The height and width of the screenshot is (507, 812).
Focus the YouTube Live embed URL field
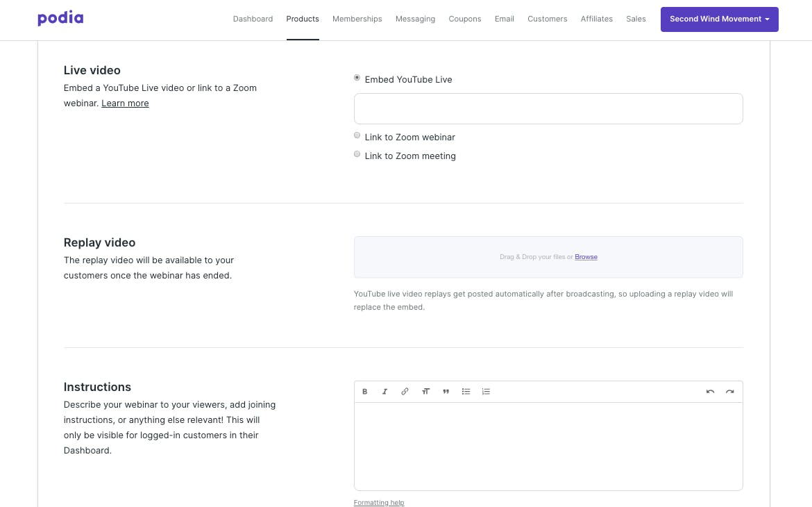[548, 108]
